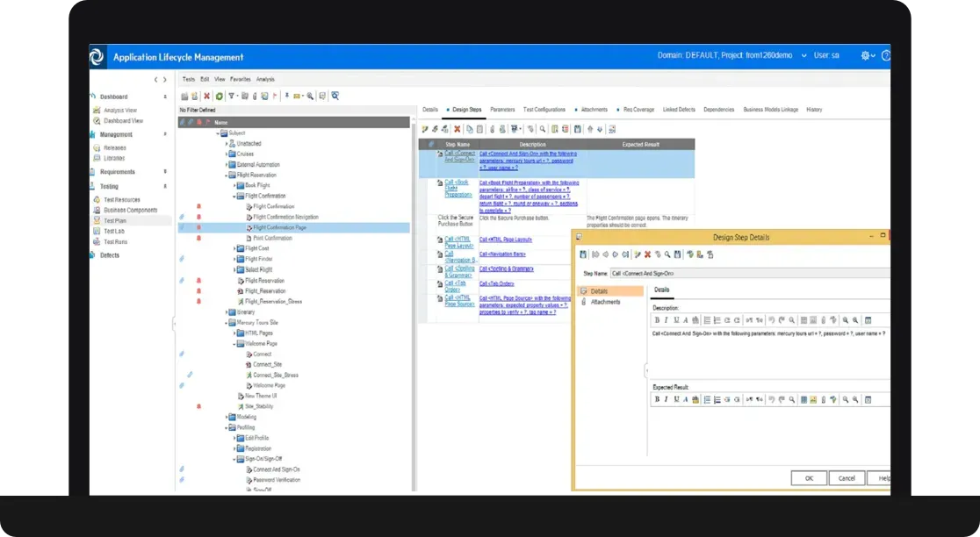This screenshot has height=537, width=980.
Task: Click the Cancel button in Design Step Details
Action: click(x=847, y=478)
